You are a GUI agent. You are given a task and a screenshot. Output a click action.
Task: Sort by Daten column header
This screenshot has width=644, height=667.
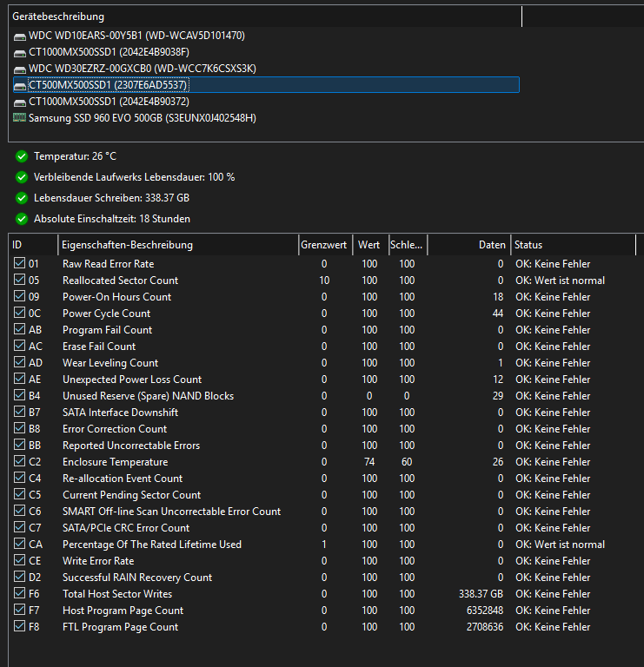coord(468,245)
